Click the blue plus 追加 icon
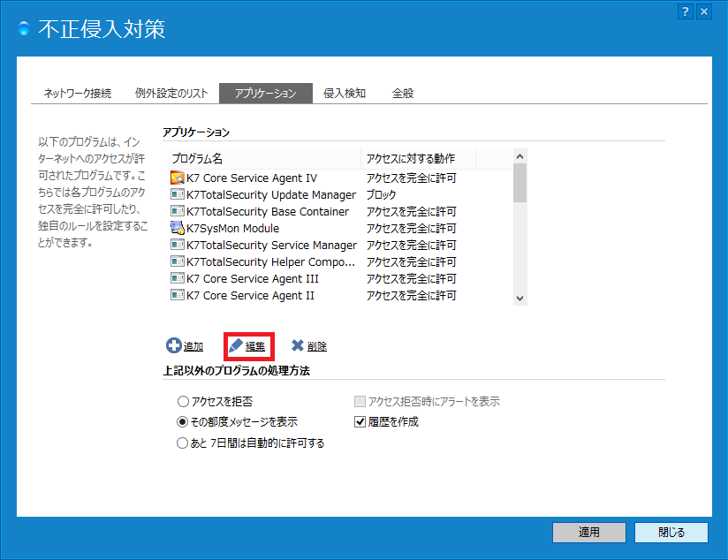728x560 pixels. click(x=174, y=345)
